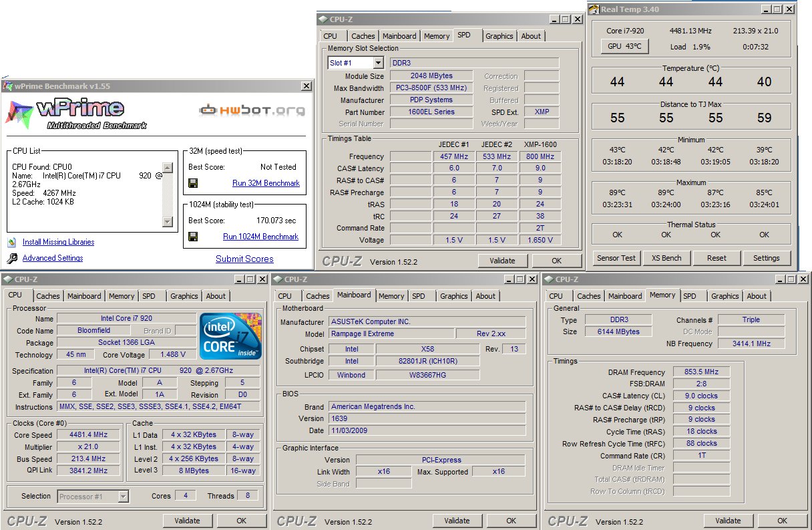Screen dimensions: 812x530
Task: Click OK in the Memory CPU-Z window
Action: coord(782,521)
